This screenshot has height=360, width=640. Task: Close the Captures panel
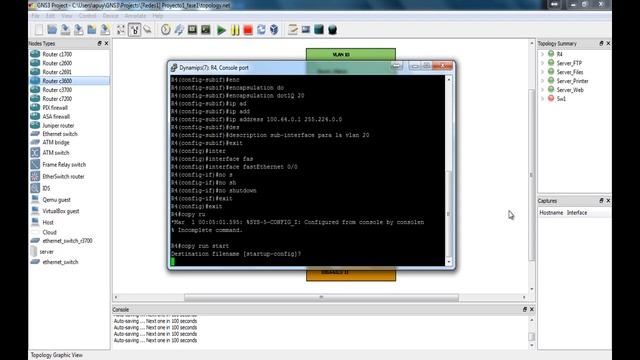(x=608, y=200)
